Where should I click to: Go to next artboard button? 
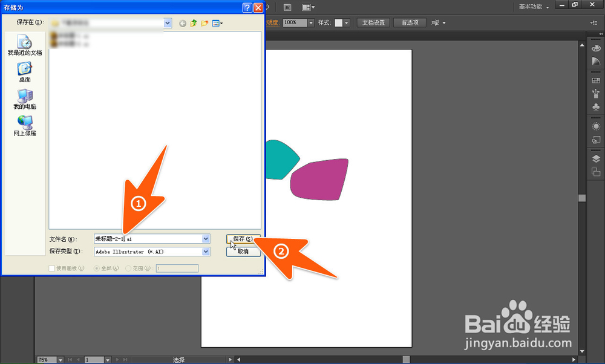[117, 360]
